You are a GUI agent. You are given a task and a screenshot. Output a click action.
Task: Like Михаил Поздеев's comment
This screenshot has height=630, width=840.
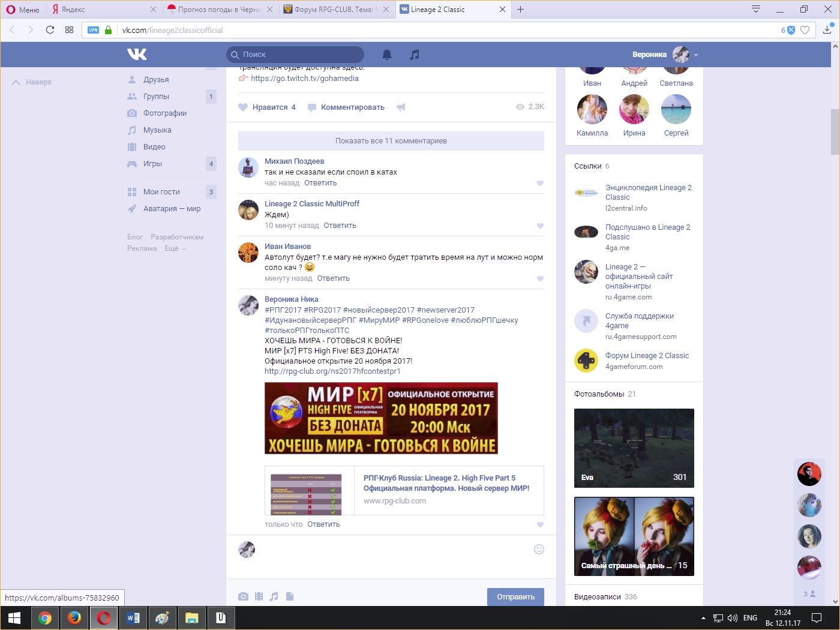pos(540,183)
